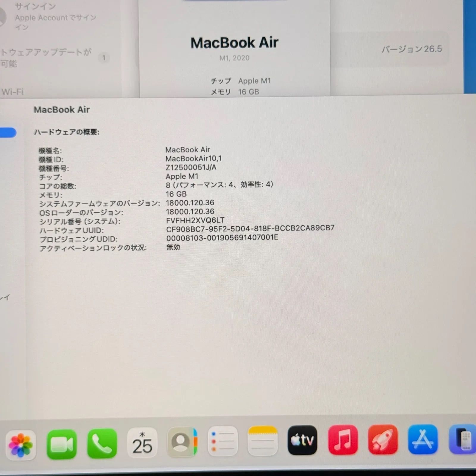Click the 16 GB memory value in hardware overview

tap(176, 194)
